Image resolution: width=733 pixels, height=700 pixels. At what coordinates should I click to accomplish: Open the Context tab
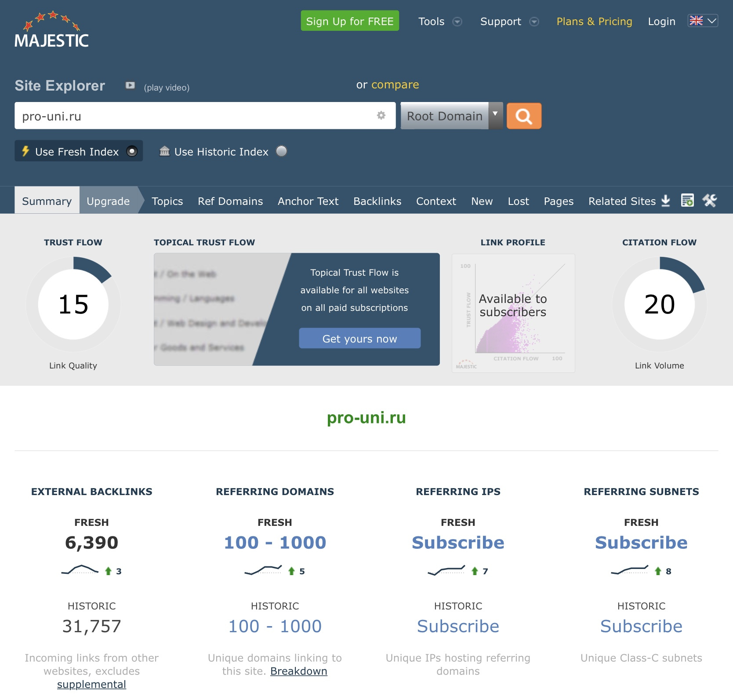click(x=436, y=201)
